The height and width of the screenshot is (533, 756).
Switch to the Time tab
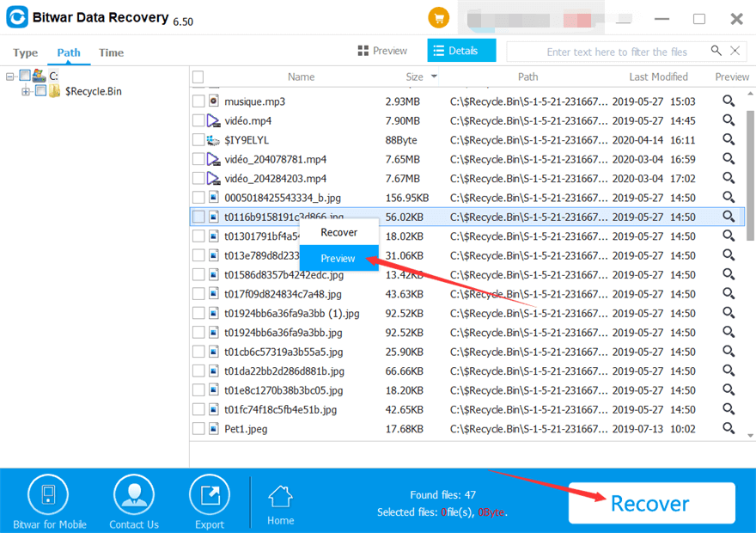[112, 52]
